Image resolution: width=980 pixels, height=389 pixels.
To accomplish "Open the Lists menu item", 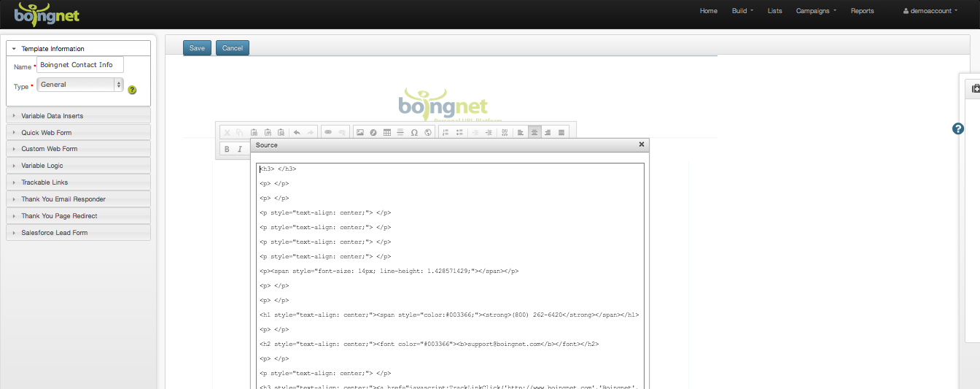I will (775, 11).
